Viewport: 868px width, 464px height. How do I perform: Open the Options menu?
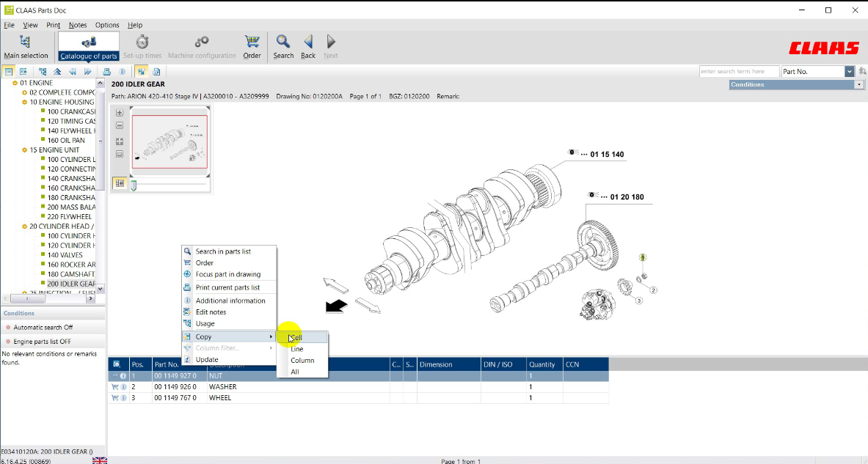pyautogui.click(x=107, y=25)
